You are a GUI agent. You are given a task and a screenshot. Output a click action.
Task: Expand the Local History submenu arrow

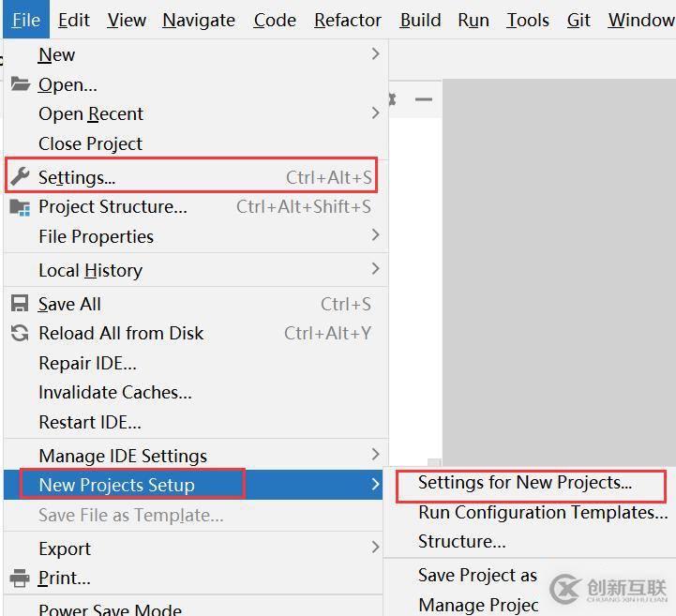pos(375,269)
